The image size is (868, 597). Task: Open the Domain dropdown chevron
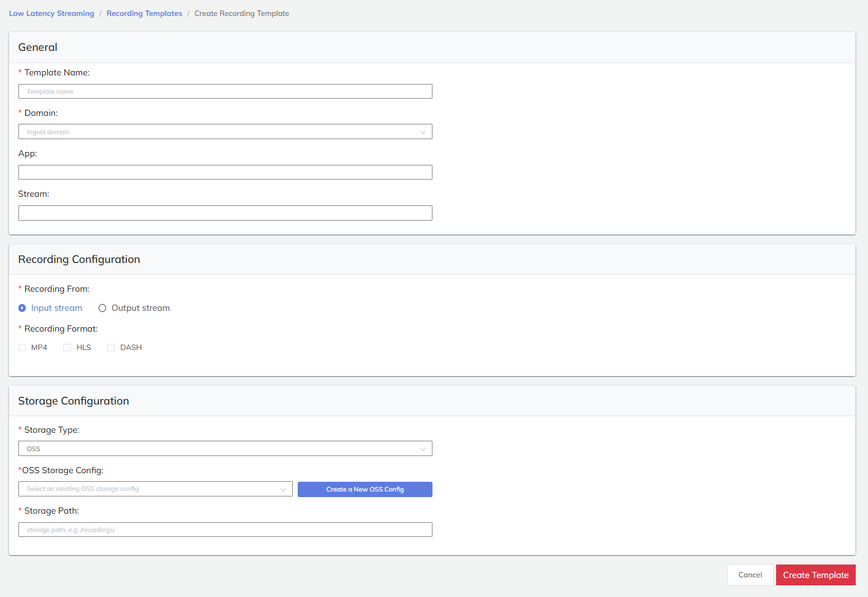click(x=422, y=132)
